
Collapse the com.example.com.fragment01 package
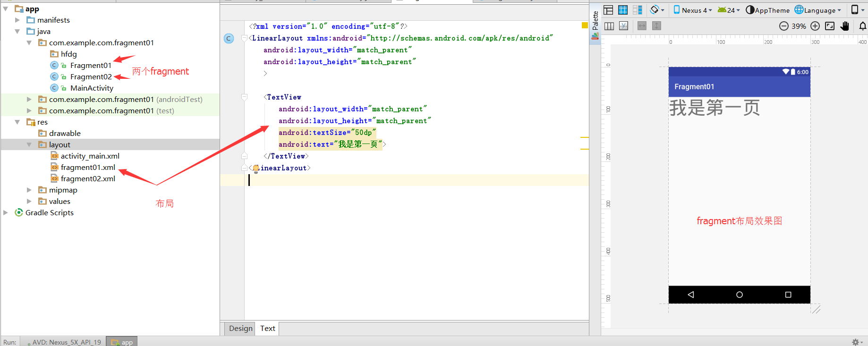29,42
